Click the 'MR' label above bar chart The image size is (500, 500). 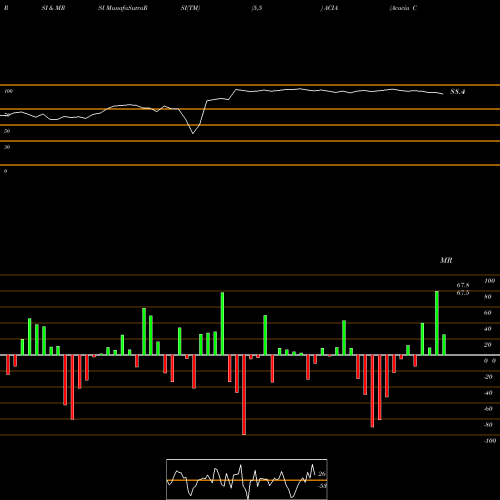point(446,260)
